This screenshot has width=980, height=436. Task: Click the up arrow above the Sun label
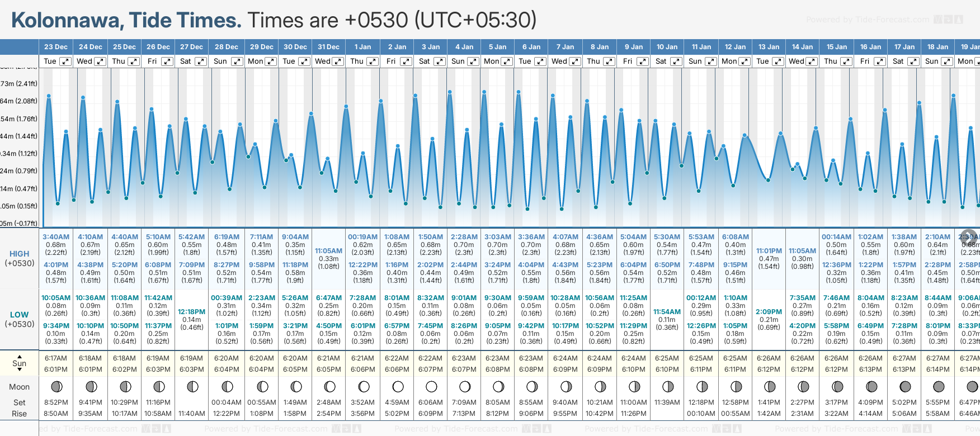coord(20,356)
